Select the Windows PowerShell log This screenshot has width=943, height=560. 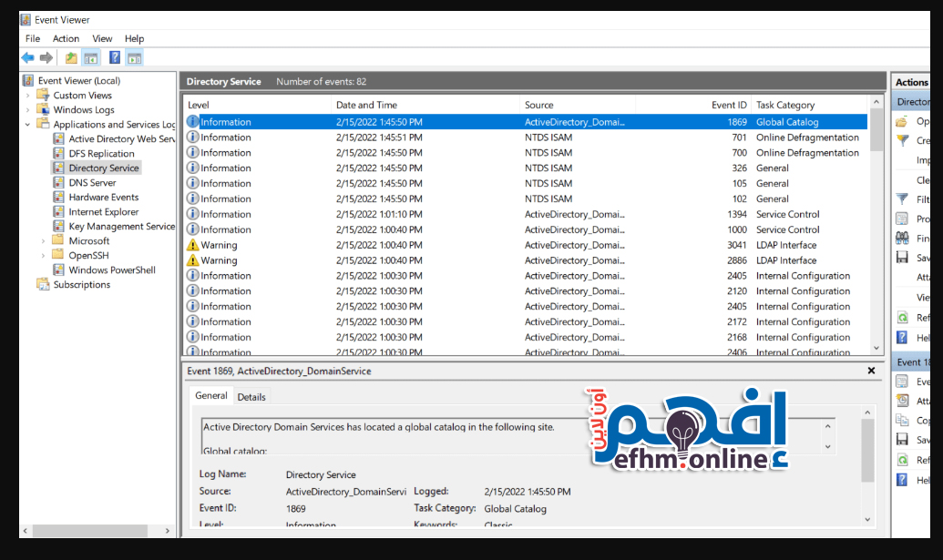tap(111, 270)
